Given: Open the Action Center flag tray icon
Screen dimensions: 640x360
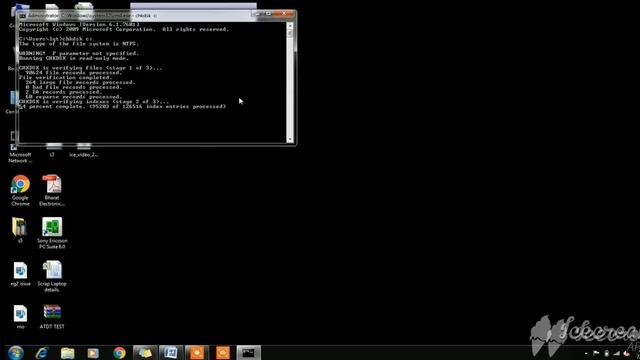Looking at the screenshot, I should point(596,353).
